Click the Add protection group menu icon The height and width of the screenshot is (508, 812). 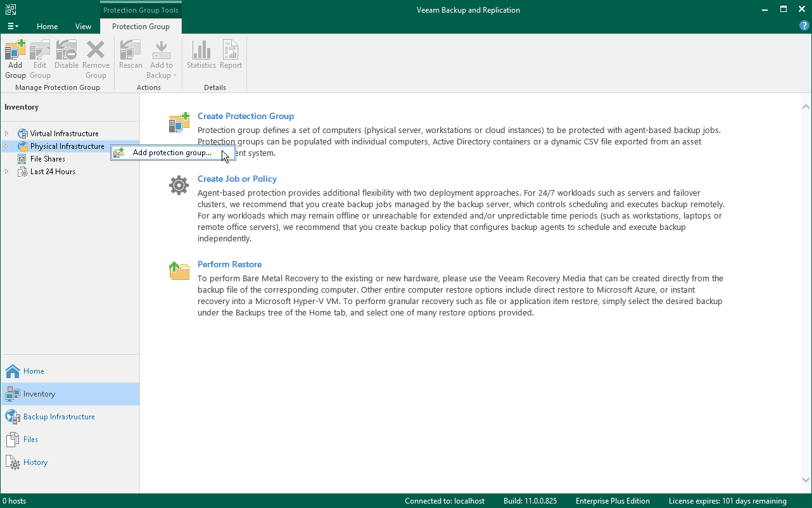[x=118, y=153]
